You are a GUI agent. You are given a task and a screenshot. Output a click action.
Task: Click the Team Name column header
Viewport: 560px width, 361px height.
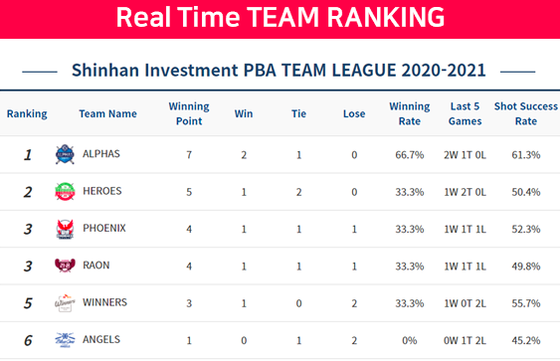coord(108,114)
